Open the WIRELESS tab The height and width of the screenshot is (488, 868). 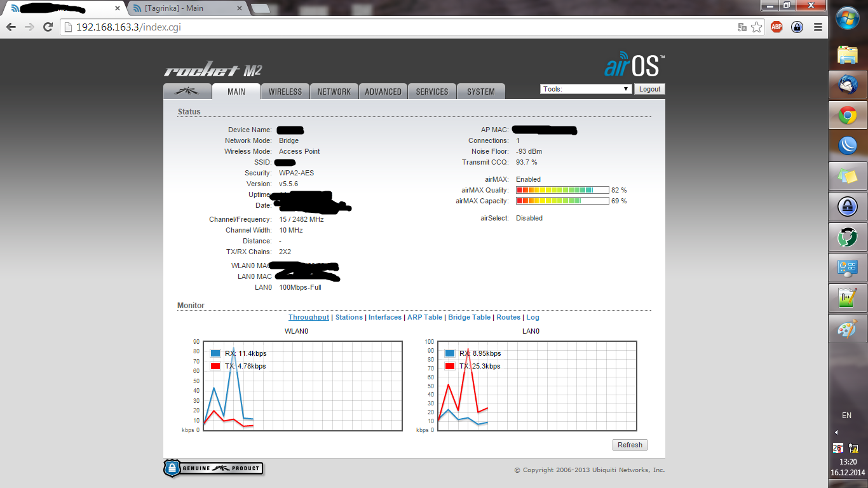[285, 91]
